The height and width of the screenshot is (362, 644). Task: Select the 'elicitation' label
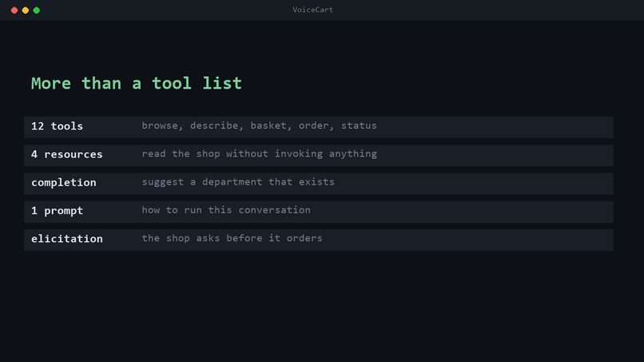pos(67,239)
